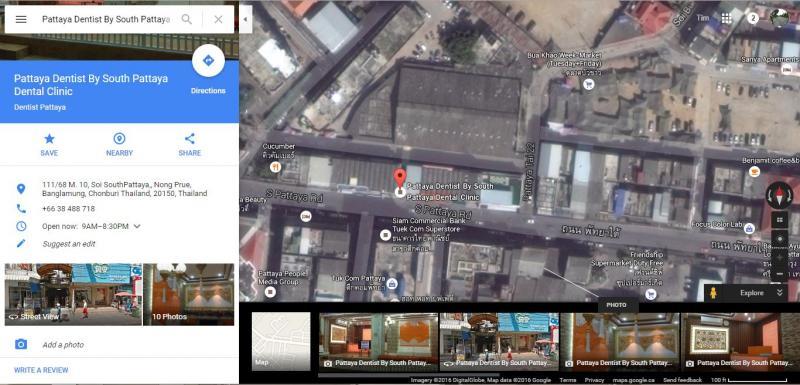
Task: Click the blue Directions button
Action: 208,61
